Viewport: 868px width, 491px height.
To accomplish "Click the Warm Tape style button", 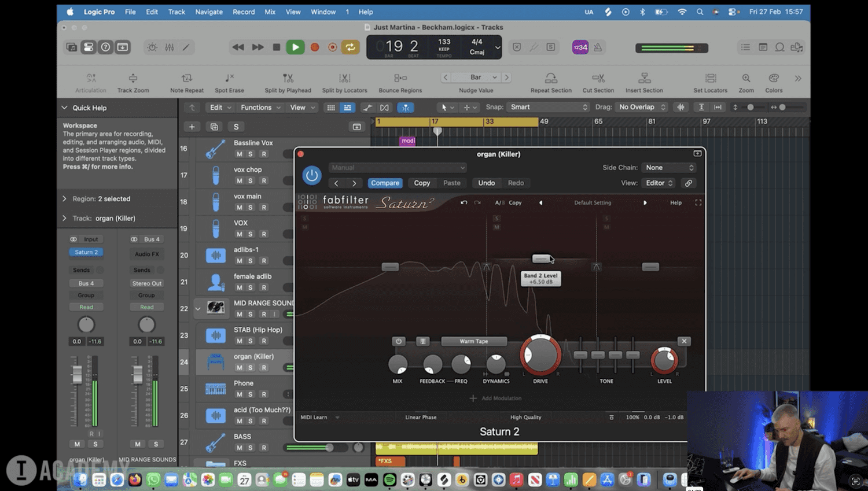I will coord(473,341).
